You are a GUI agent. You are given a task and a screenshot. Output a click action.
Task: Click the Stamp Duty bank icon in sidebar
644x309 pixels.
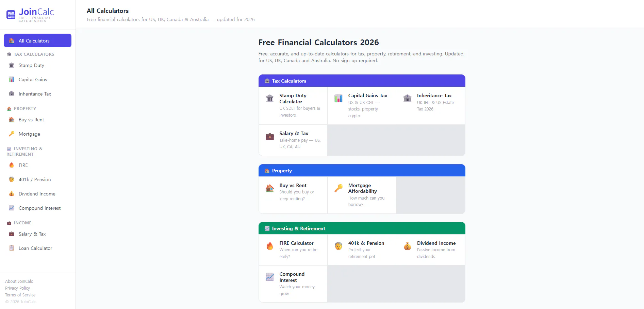tap(12, 65)
